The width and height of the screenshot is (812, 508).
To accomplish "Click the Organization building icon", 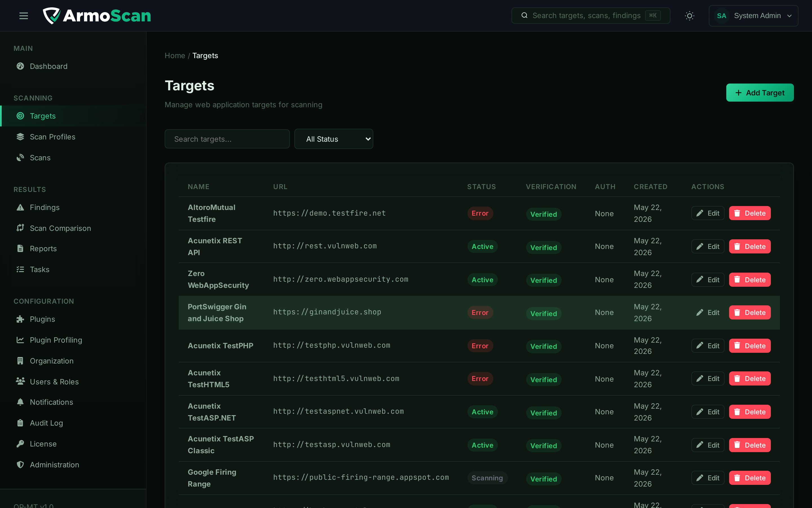I will click(21, 361).
